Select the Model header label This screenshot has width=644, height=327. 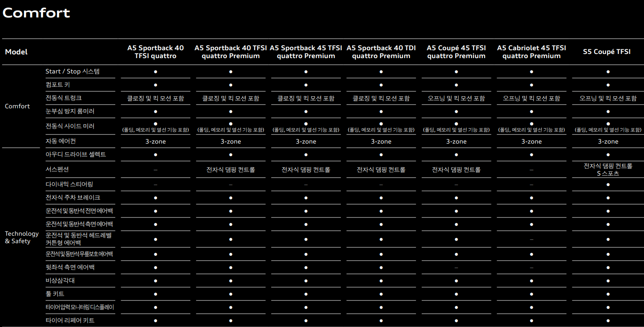tap(16, 52)
